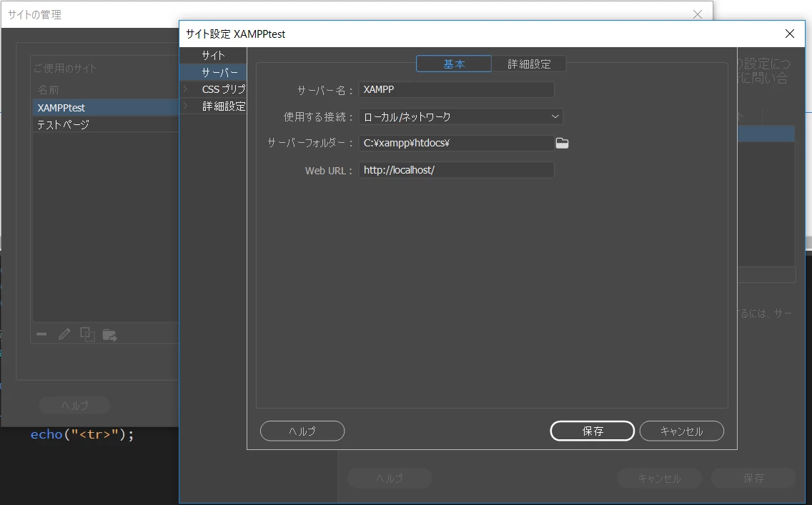
Task: Click the edit site pencil icon in Manage Sites
Action: tap(64, 334)
